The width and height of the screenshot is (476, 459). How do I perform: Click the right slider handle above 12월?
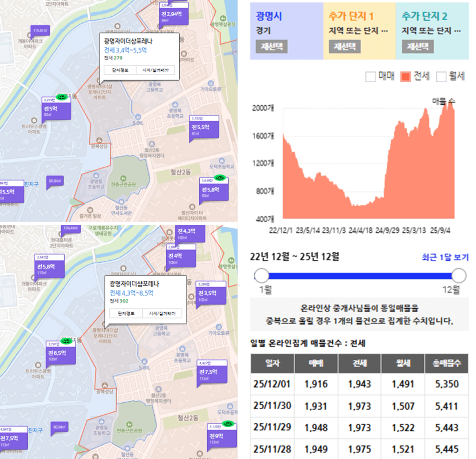click(459, 276)
